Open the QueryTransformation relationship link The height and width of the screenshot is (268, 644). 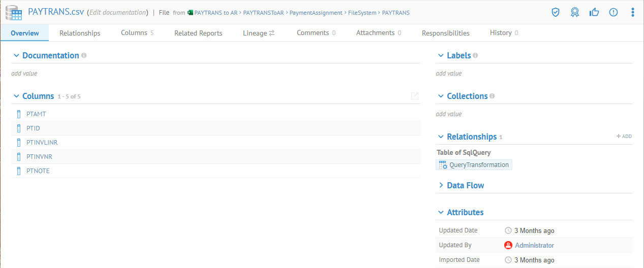479,164
